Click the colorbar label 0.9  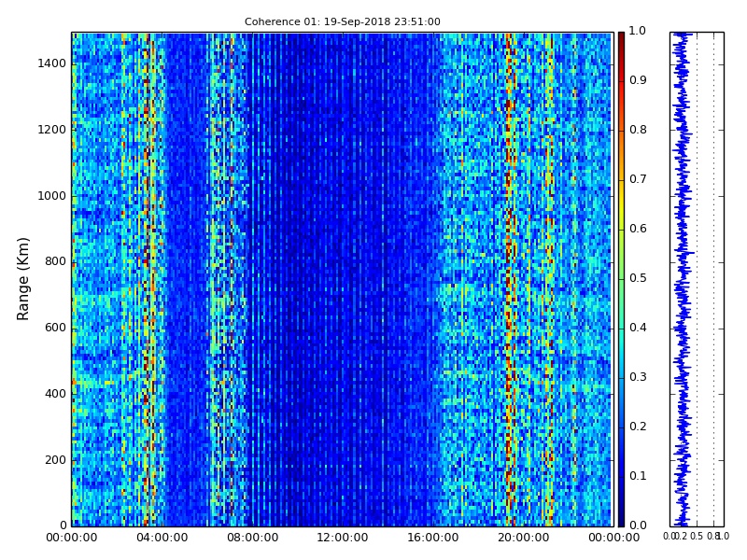(x=638, y=80)
